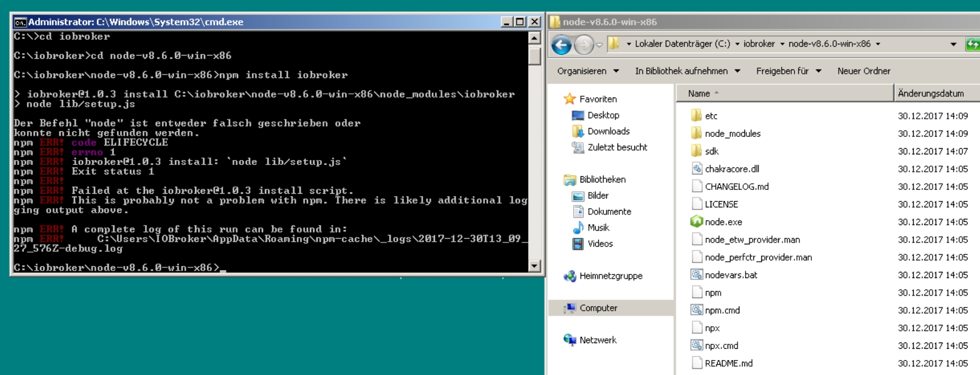Open the In Bibliothek aufnehmen dropdown

coord(687,71)
